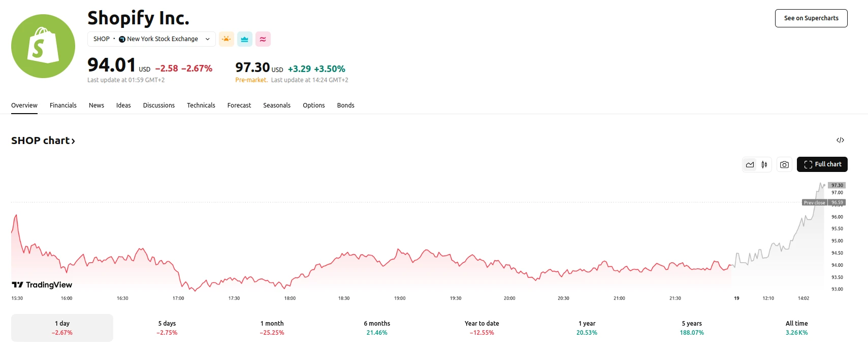Click the 97.30 current price label on axis

[x=837, y=185]
